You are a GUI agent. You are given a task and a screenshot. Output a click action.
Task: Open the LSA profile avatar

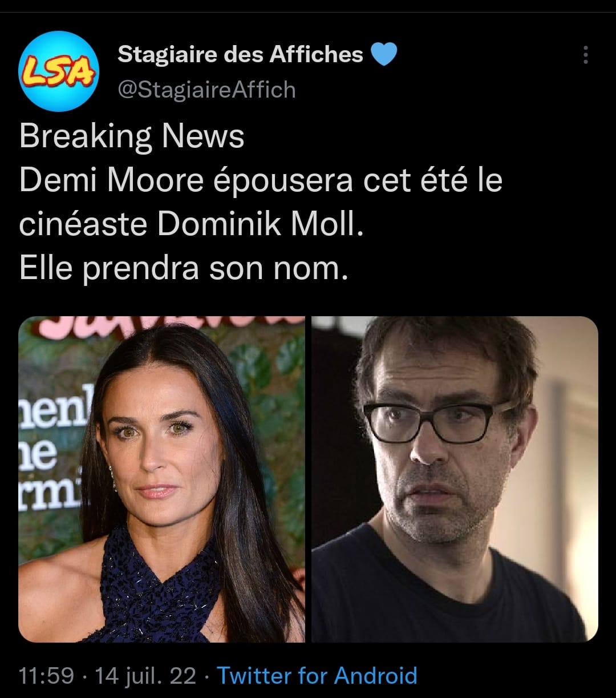click(x=59, y=71)
